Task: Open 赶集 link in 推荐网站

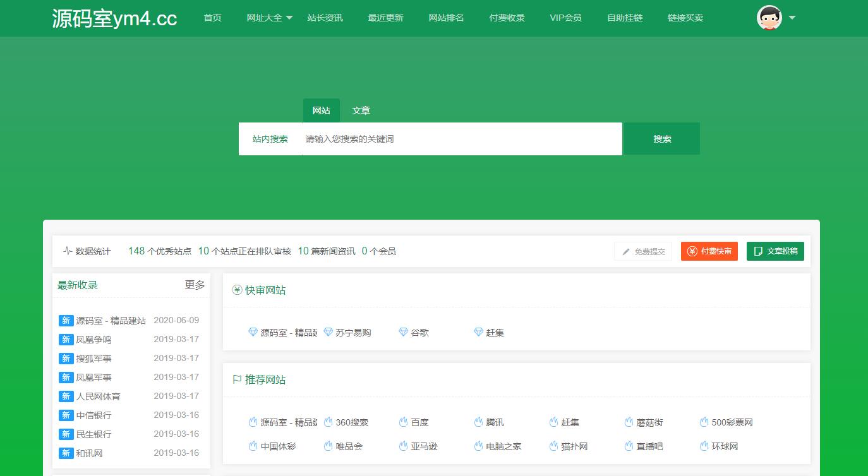Action: 570,422
